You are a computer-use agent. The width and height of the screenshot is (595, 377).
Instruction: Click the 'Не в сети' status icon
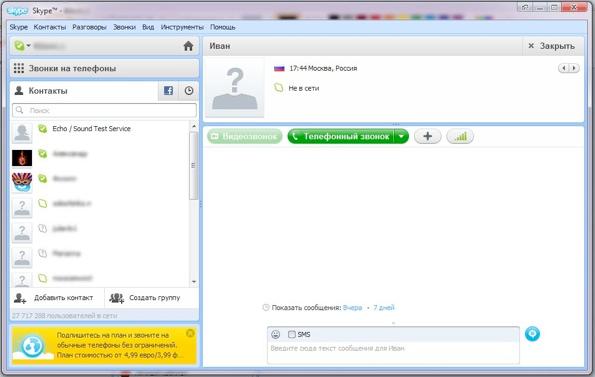pyautogui.click(x=279, y=88)
